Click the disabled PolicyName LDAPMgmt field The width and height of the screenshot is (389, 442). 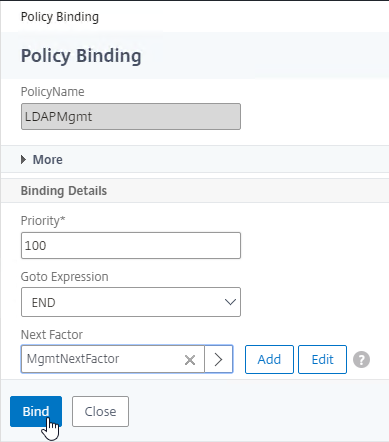(x=131, y=116)
